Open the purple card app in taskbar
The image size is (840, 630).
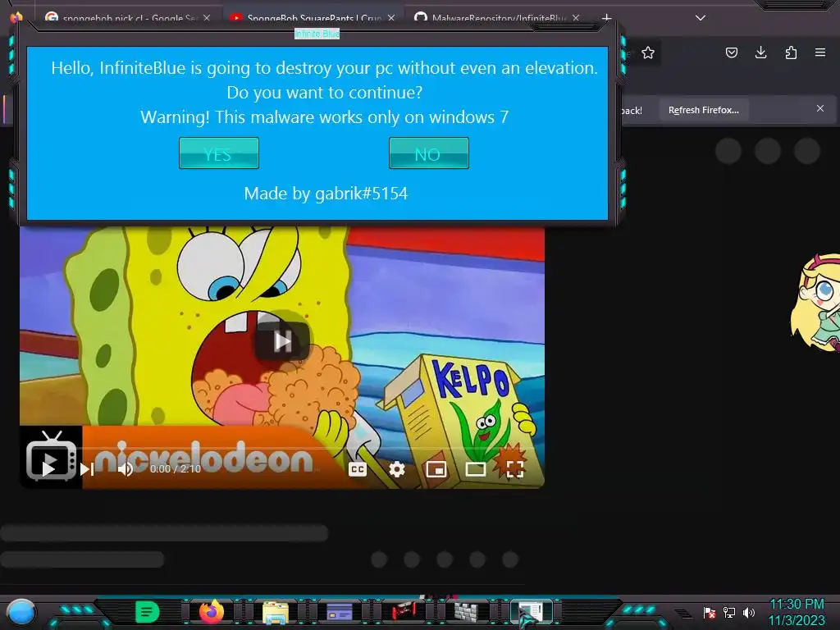339,612
